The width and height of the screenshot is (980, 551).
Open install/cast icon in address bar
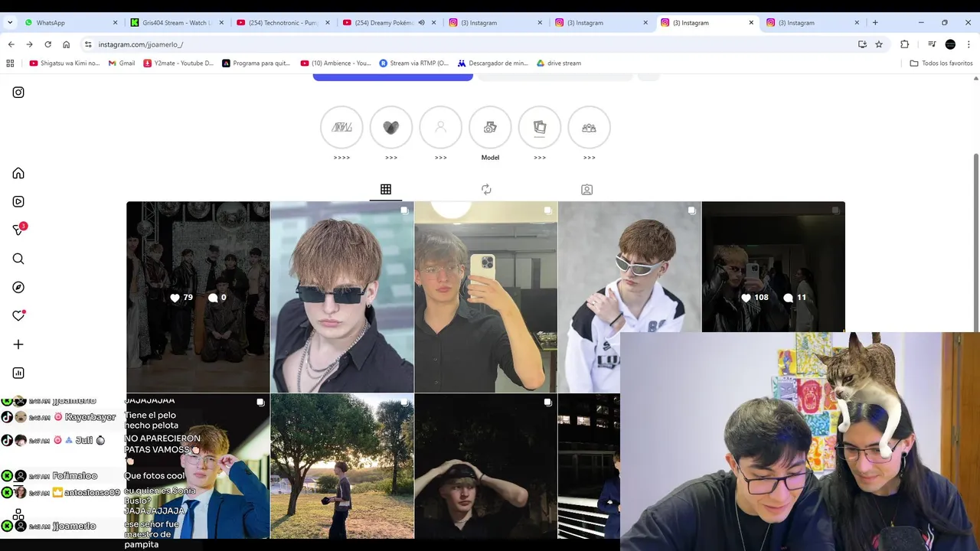(862, 44)
